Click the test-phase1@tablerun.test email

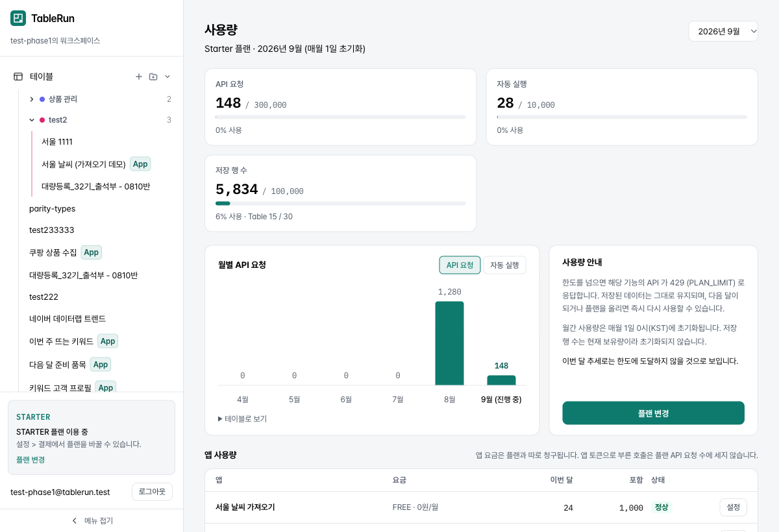60,492
